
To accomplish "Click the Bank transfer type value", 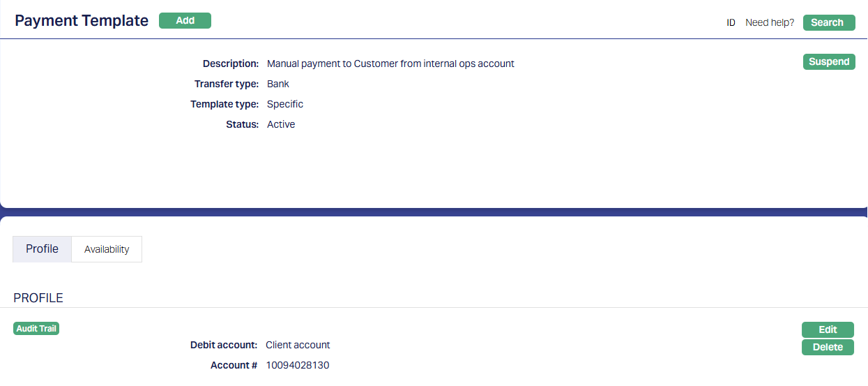I will coord(278,84).
